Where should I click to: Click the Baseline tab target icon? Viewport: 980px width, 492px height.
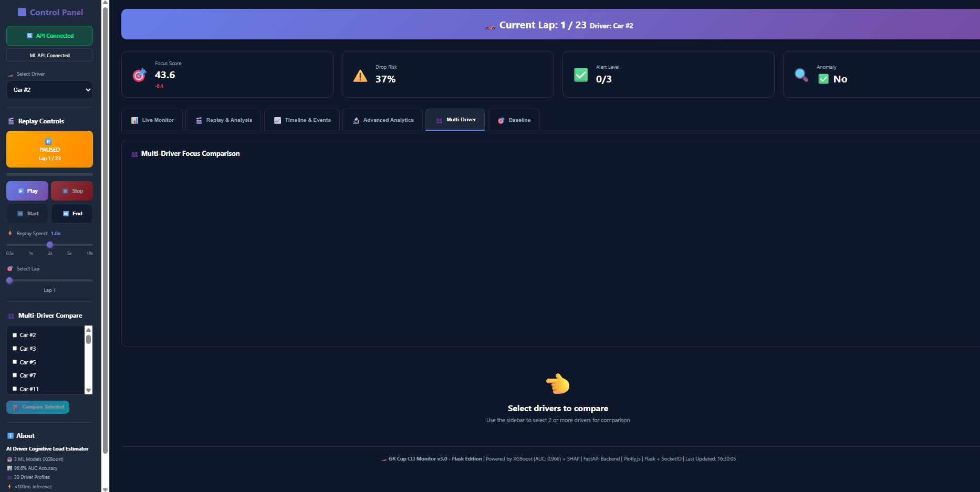tap(501, 120)
